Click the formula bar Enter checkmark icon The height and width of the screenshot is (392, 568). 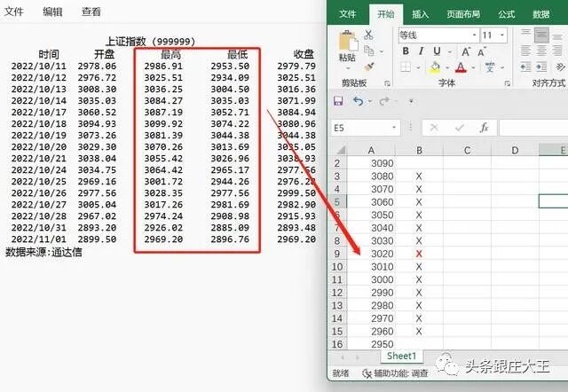pos(460,128)
